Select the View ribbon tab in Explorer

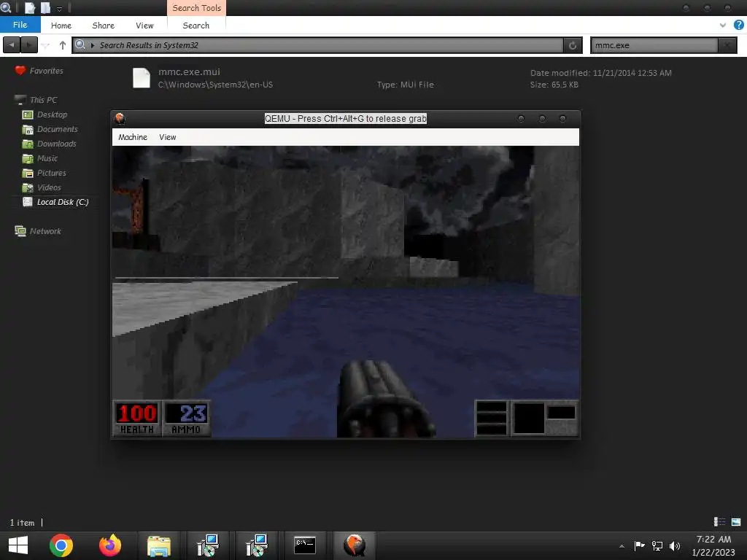click(x=144, y=26)
